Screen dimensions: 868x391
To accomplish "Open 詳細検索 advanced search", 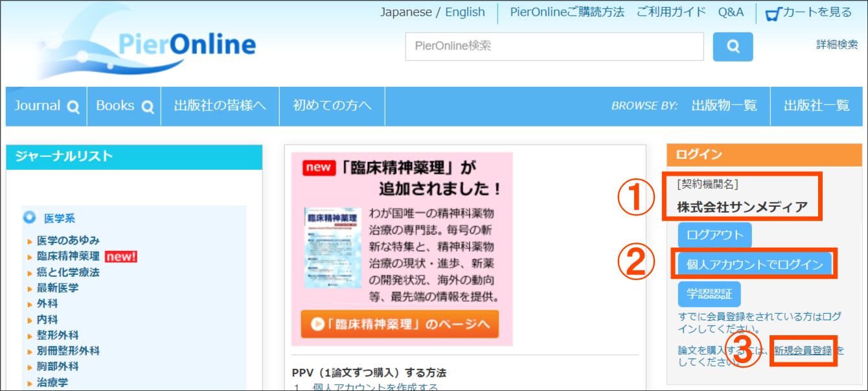I will [837, 45].
